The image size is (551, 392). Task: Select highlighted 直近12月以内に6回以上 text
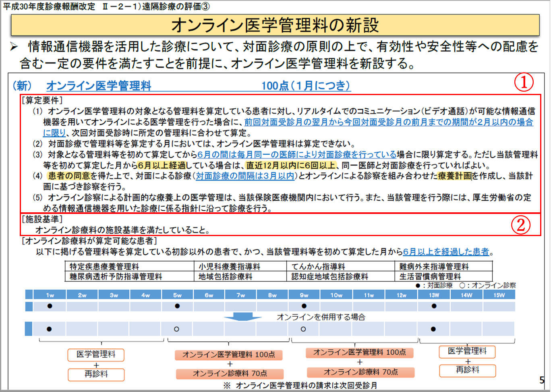[x=290, y=165]
